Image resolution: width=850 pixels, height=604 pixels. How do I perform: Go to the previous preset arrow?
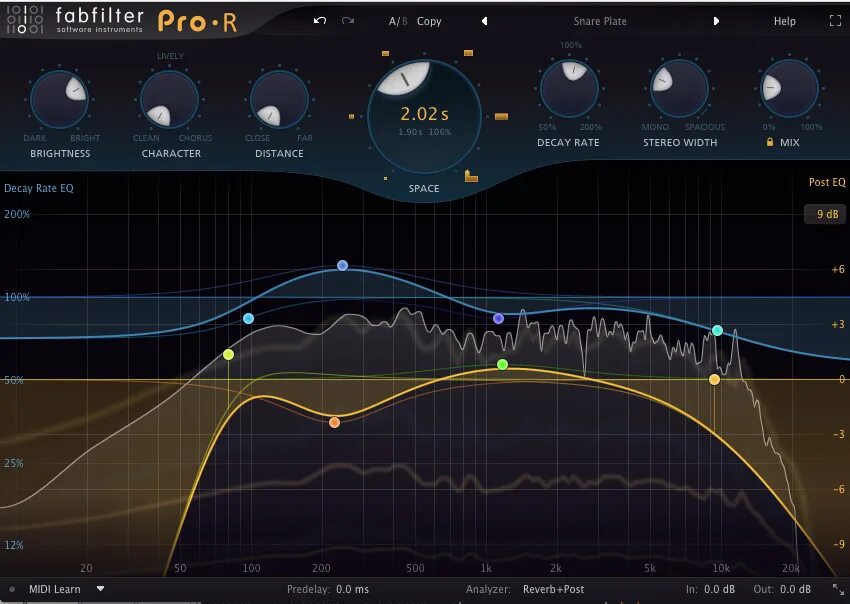(x=485, y=21)
